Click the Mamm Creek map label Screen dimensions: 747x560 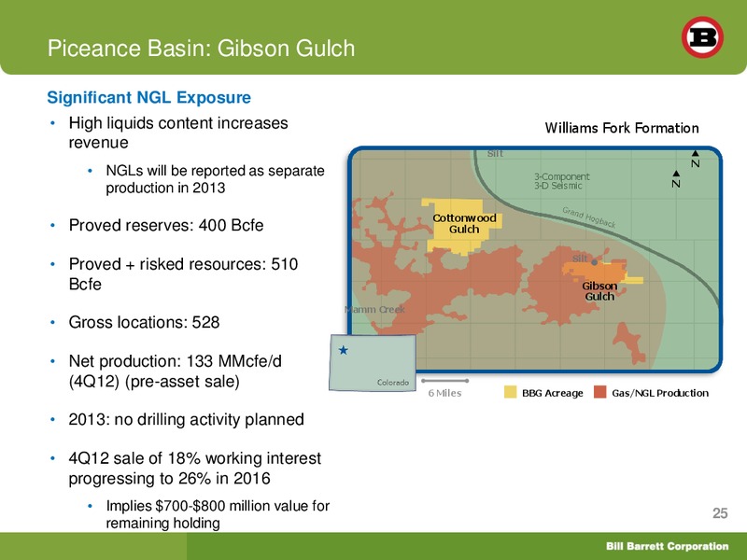coord(374,310)
